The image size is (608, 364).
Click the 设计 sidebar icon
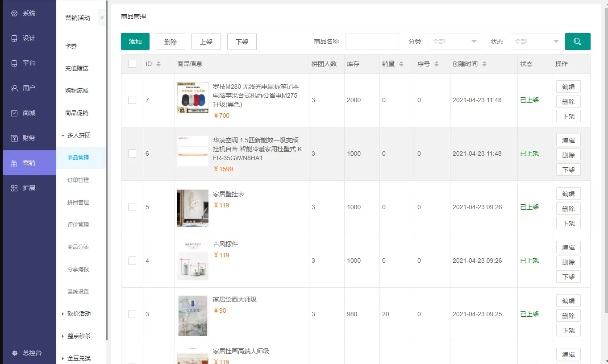point(14,38)
